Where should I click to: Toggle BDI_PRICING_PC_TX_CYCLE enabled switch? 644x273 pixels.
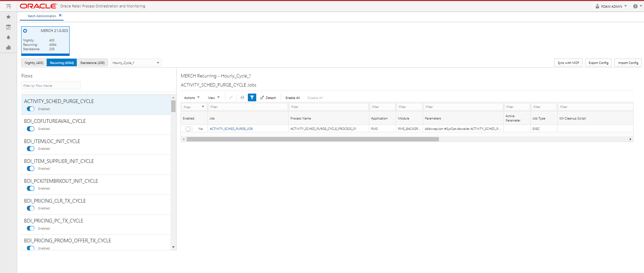tap(31, 228)
